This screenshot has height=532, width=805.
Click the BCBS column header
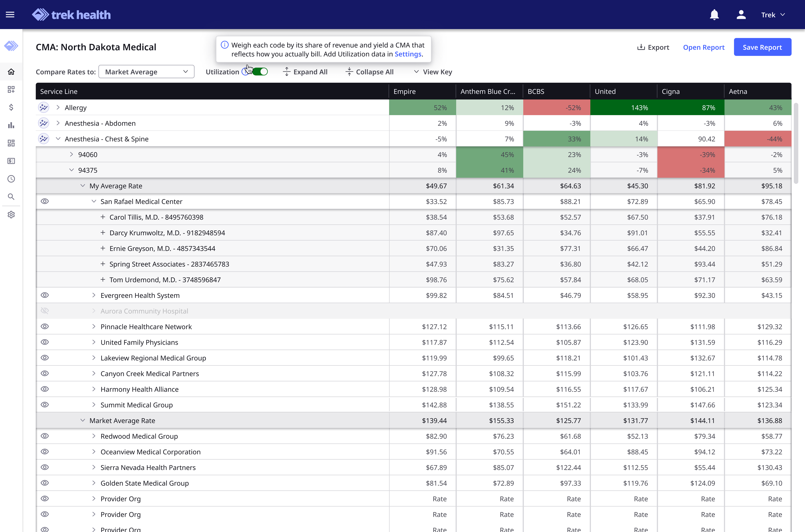[557, 91]
